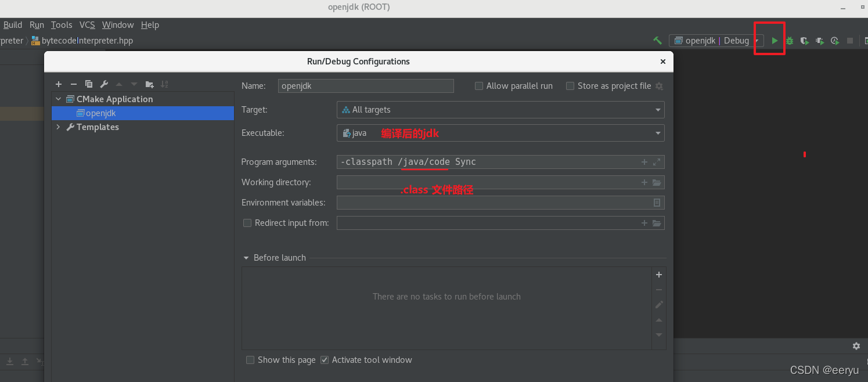Viewport: 868px width, 382px height.
Task: Open the Executable java dropdown
Action: [x=500, y=133]
